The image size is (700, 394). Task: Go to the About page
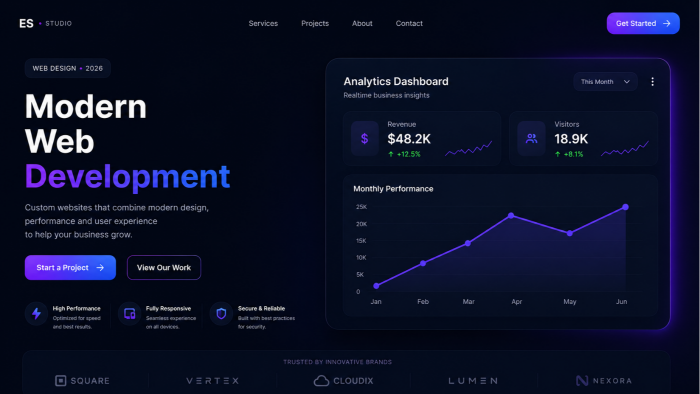pyautogui.click(x=362, y=23)
